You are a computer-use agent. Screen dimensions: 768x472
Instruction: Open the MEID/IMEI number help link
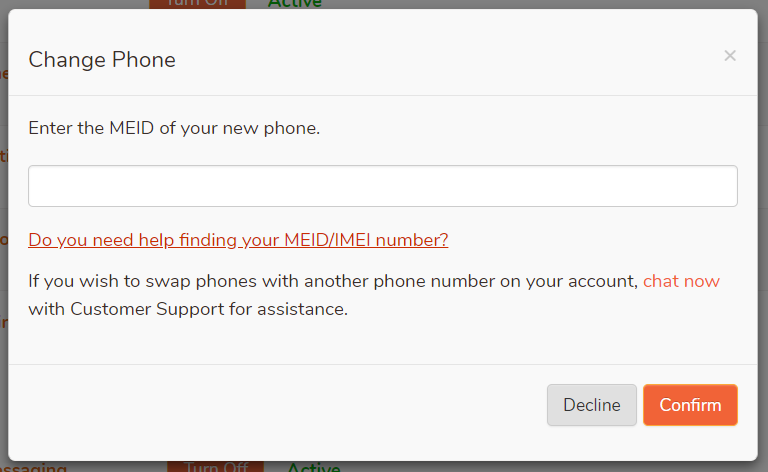click(238, 240)
